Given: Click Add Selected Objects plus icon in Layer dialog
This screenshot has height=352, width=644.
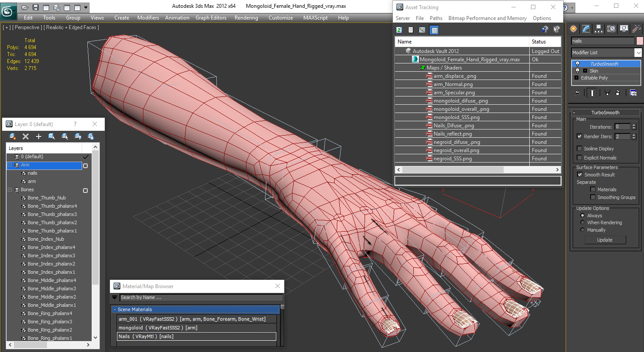Looking at the screenshot, I should click(x=38, y=136).
